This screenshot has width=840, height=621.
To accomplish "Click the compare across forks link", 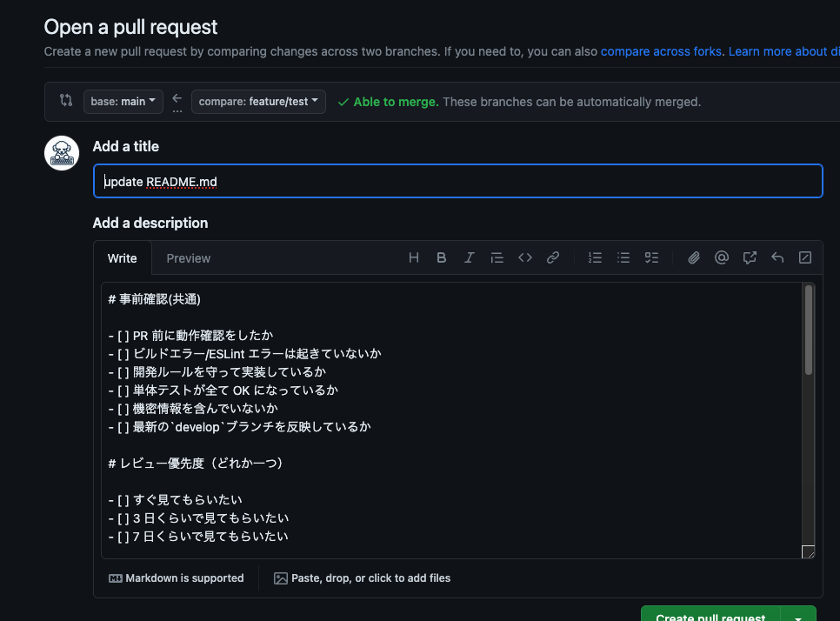I will (660, 51).
